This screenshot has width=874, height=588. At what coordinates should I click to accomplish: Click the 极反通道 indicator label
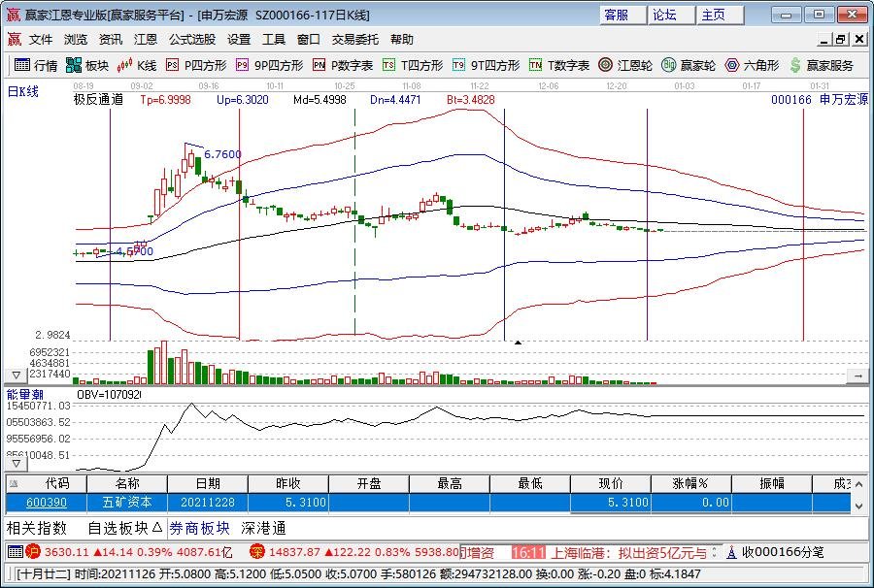[98, 100]
